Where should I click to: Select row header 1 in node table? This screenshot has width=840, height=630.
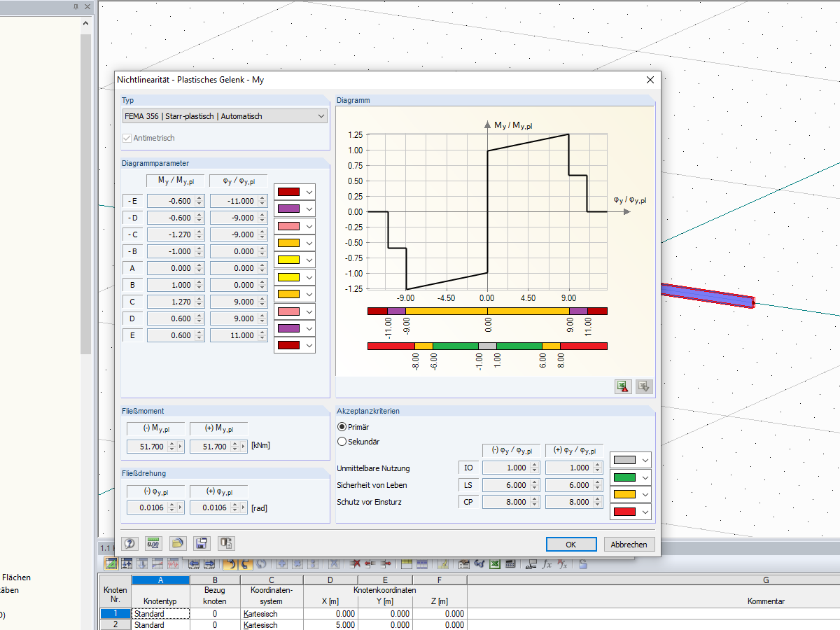115,614
